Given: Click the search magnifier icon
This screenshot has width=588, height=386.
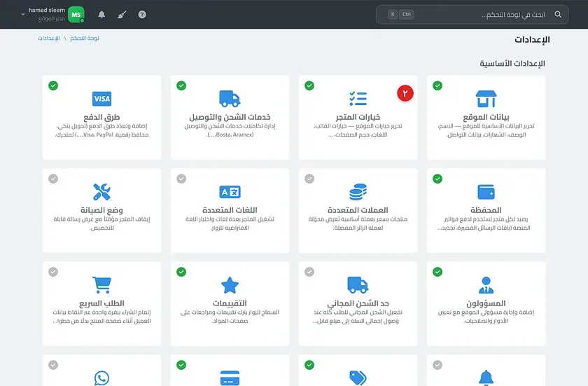Looking at the screenshot, I should click(x=558, y=14).
